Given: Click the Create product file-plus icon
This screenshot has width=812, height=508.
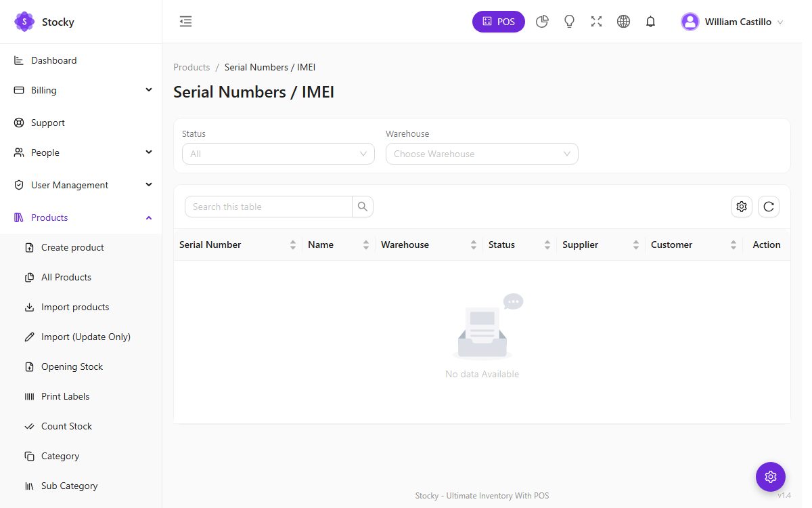Looking at the screenshot, I should pos(29,248).
